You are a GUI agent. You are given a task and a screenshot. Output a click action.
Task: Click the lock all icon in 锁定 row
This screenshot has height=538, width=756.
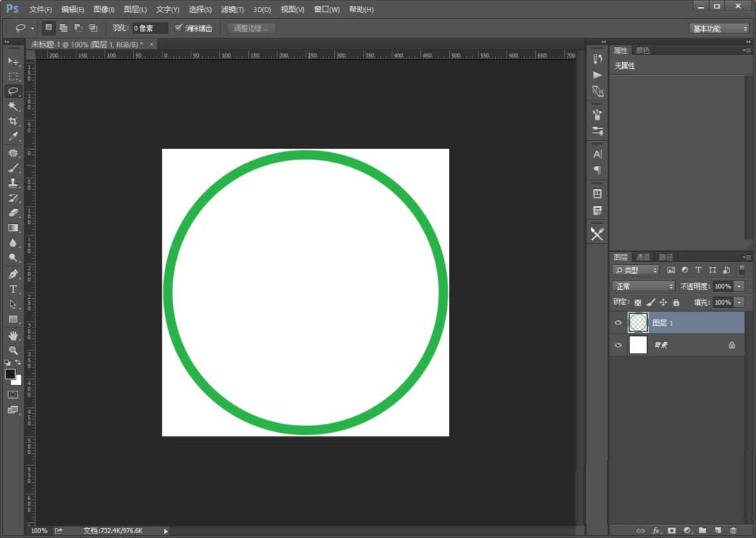(677, 302)
